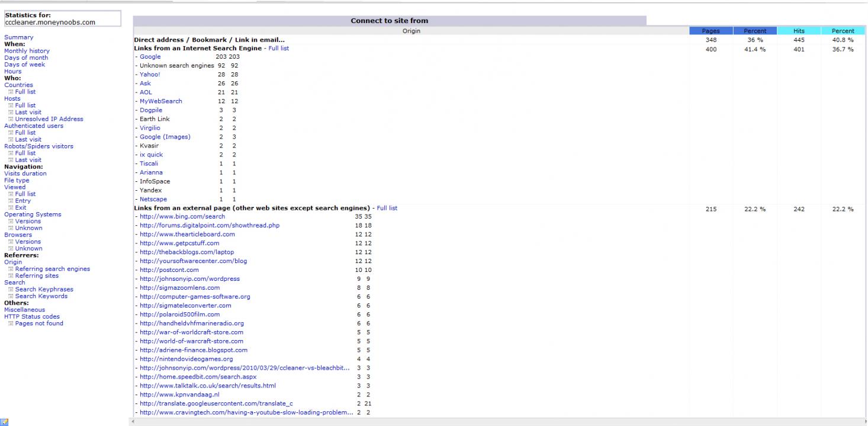
Task: Open translate.googleusercontent.com translate_c link
Action: (216, 403)
